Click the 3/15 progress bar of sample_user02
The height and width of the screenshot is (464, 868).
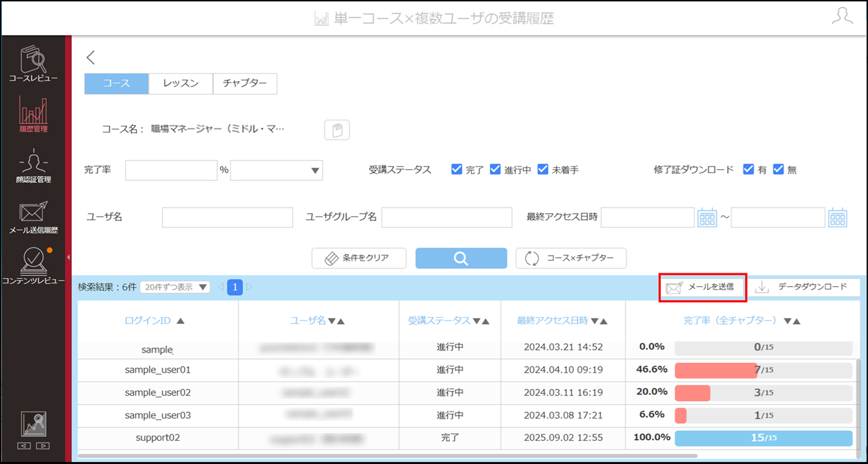pyautogui.click(x=764, y=393)
